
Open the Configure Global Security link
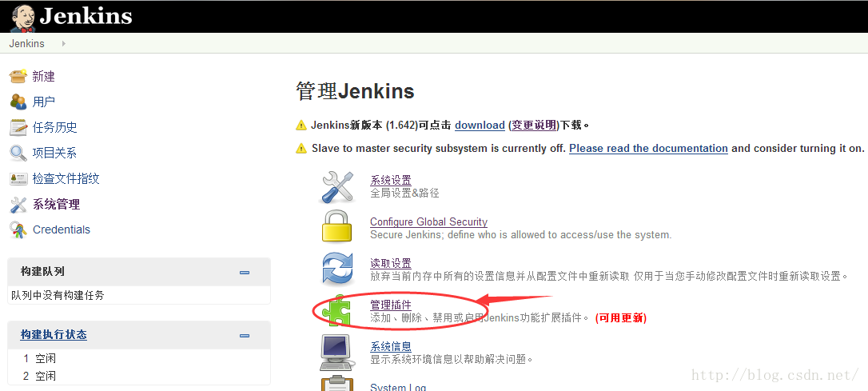pos(428,221)
